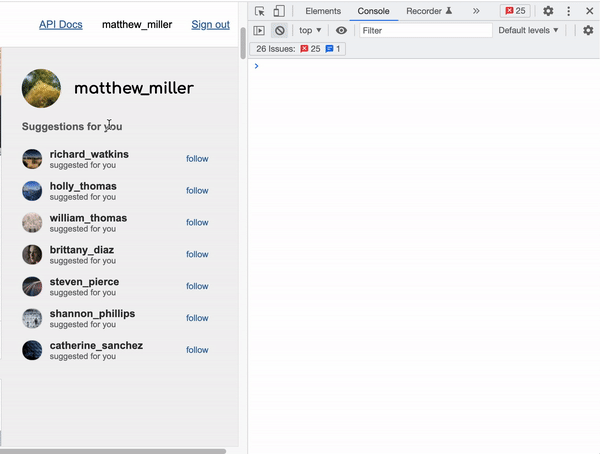Image resolution: width=600 pixels, height=454 pixels.
Task: Follow catherine_sanchez
Action: coord(197,350)
